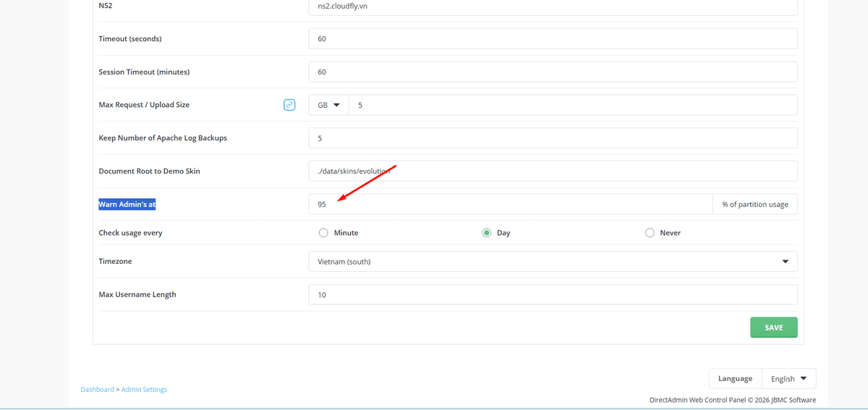Screen dimensions: 868x410
Task: Open the GB size unit dropdown
Action: (x=328, y=105)
